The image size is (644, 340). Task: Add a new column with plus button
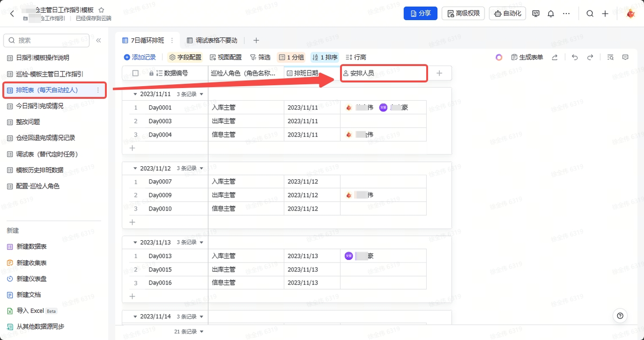439,73
